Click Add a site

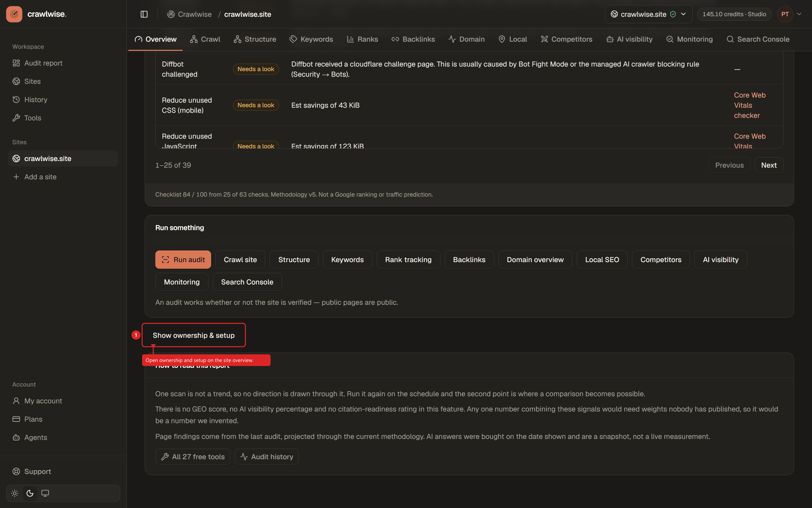[x=63, y=177]
